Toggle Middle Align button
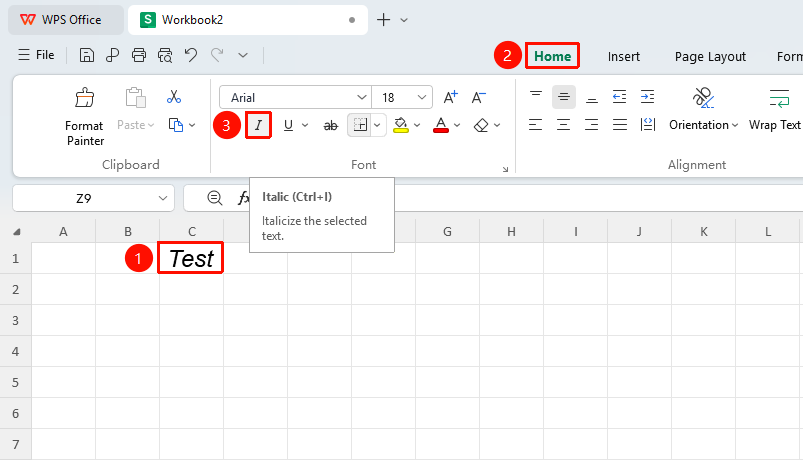Viewport: 803px width, 460px height. pos(564,97)
